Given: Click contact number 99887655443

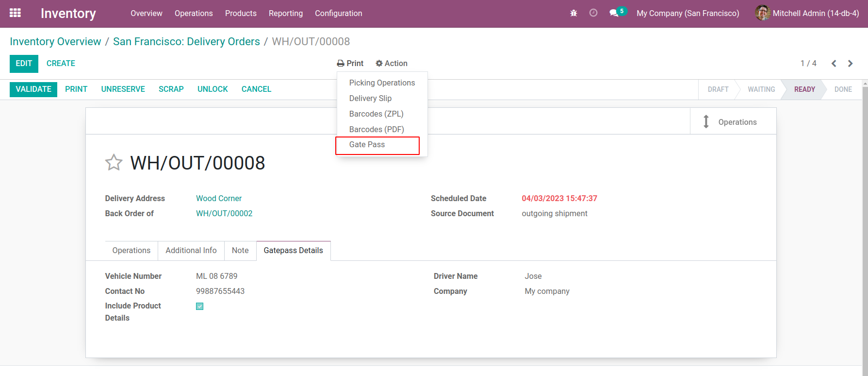Looking at the screenshot, I should (220, 291).
